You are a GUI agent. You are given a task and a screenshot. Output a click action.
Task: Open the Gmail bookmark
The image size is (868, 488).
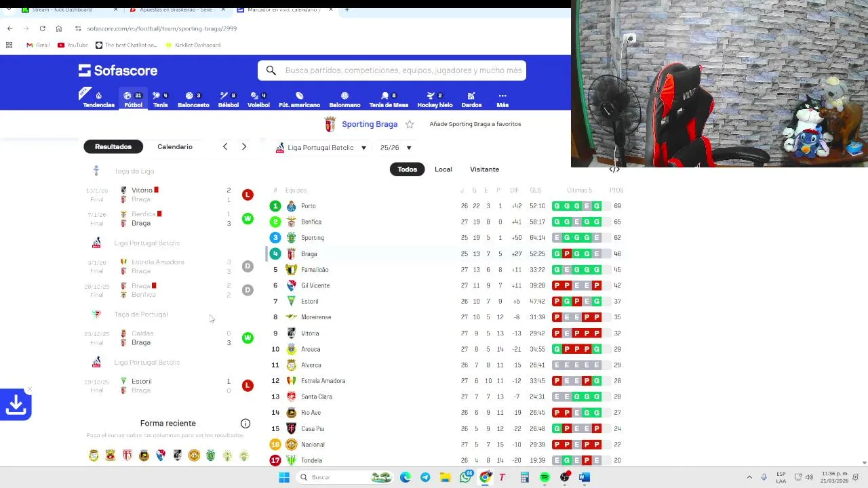coord(38,45)
